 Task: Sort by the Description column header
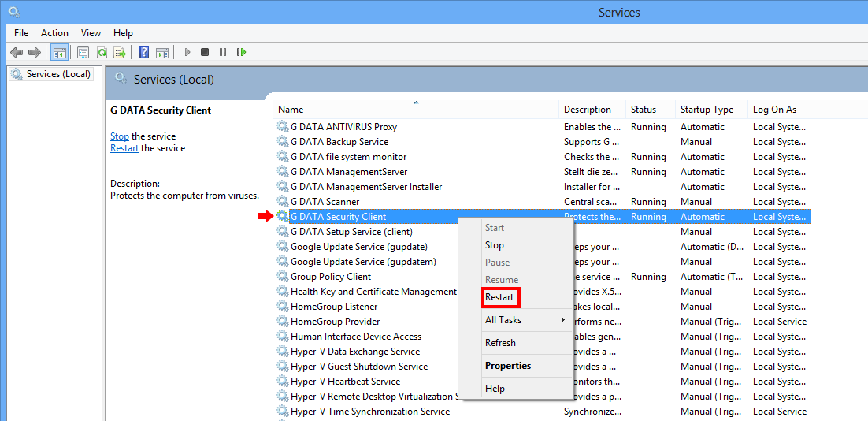pos(592,109)
